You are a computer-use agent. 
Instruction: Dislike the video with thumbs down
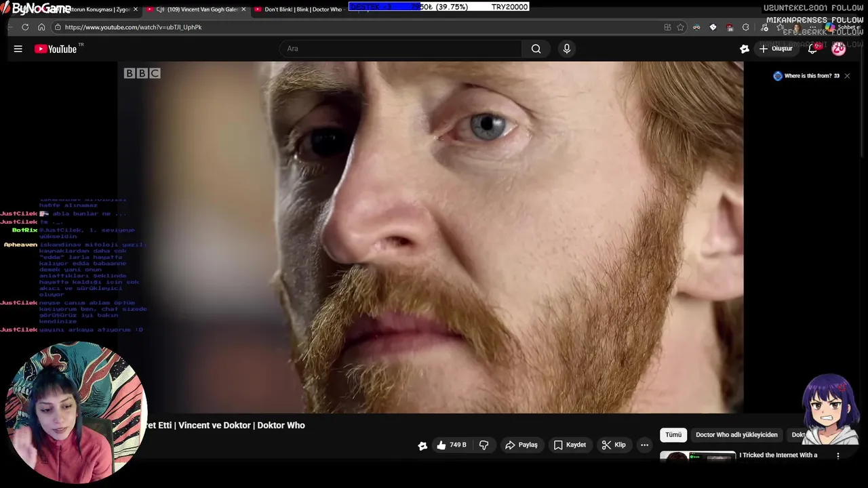click(x=484, y=445)
